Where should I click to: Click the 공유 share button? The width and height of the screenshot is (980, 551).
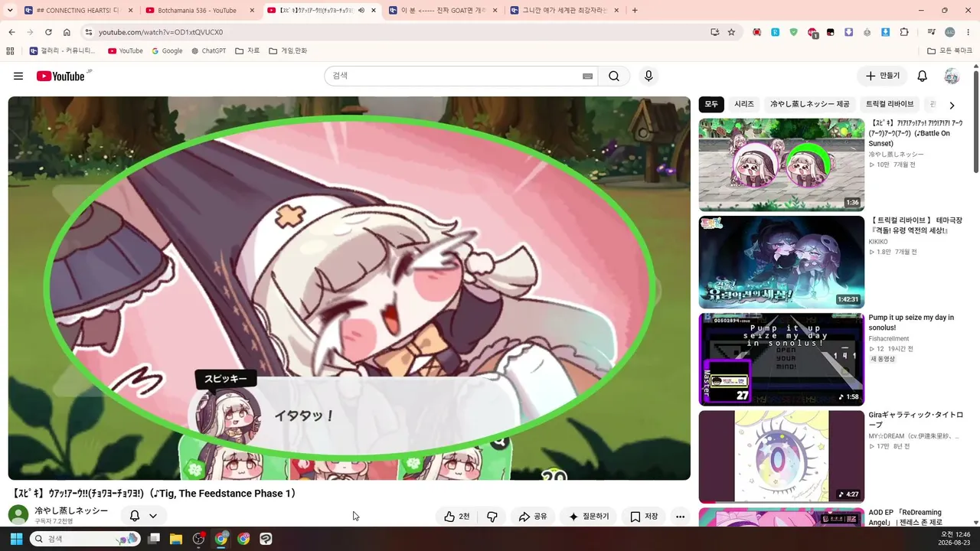click(533, 517)
